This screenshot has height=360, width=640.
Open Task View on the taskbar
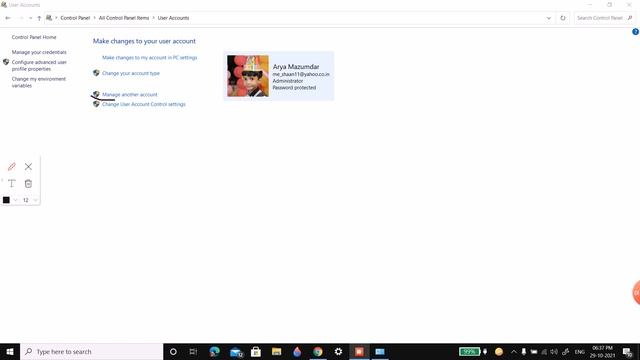tap(193, 351)
